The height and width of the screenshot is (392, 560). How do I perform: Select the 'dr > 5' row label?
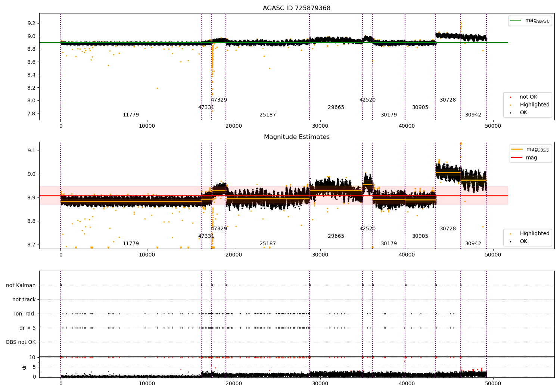[x=28, y=328]
